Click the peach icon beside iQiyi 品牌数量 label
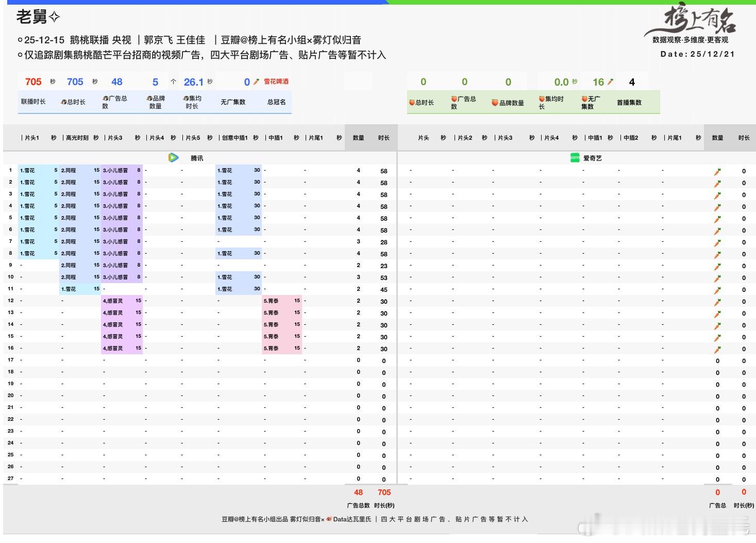Image resolution: width=756 pixels, height=543 pixels. coord(495,103)
